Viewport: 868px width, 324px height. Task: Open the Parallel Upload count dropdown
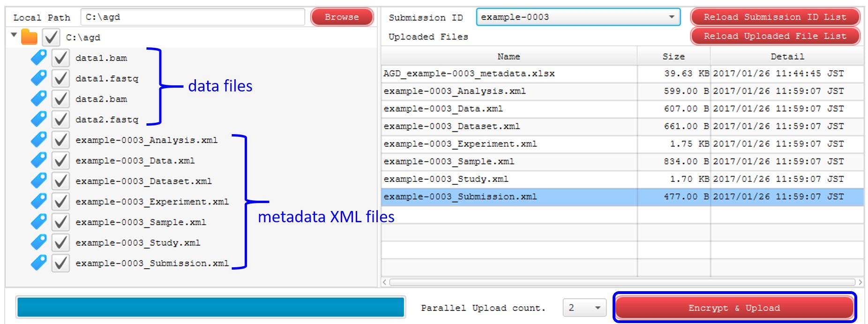click(x=597, y=308)
